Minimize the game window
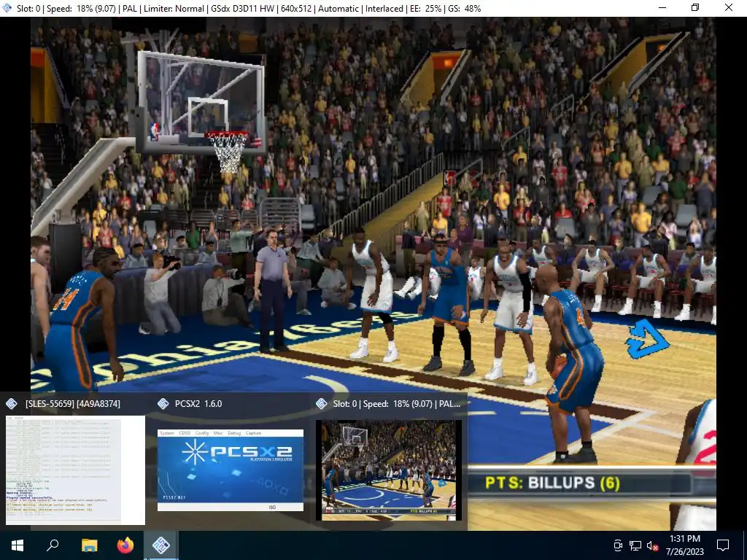 coord(662,7)
